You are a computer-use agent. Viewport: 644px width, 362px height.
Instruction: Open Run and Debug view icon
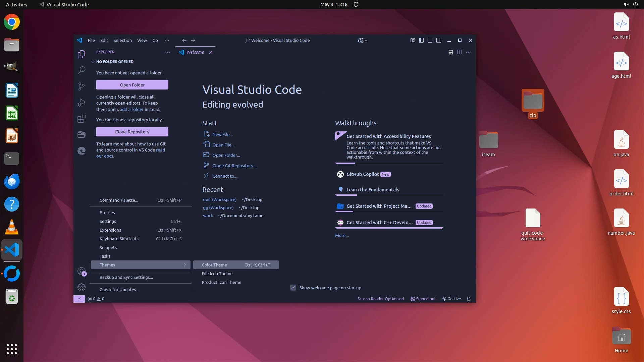click(82, 102)
